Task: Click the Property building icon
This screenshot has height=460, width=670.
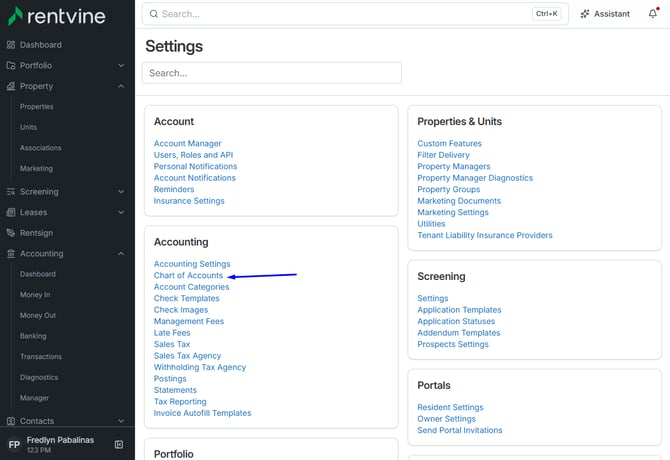Action: (x=11, y=86)
